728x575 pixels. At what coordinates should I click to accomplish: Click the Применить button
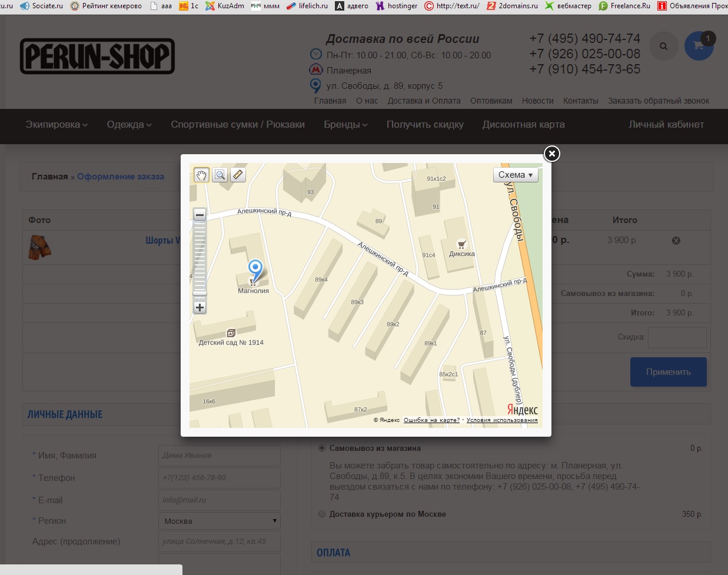click(x=669, y=372)
